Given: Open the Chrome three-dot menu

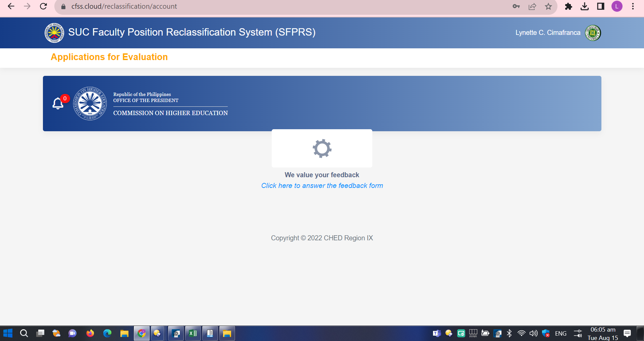Looking at the screenshot, I should point(633,6).
